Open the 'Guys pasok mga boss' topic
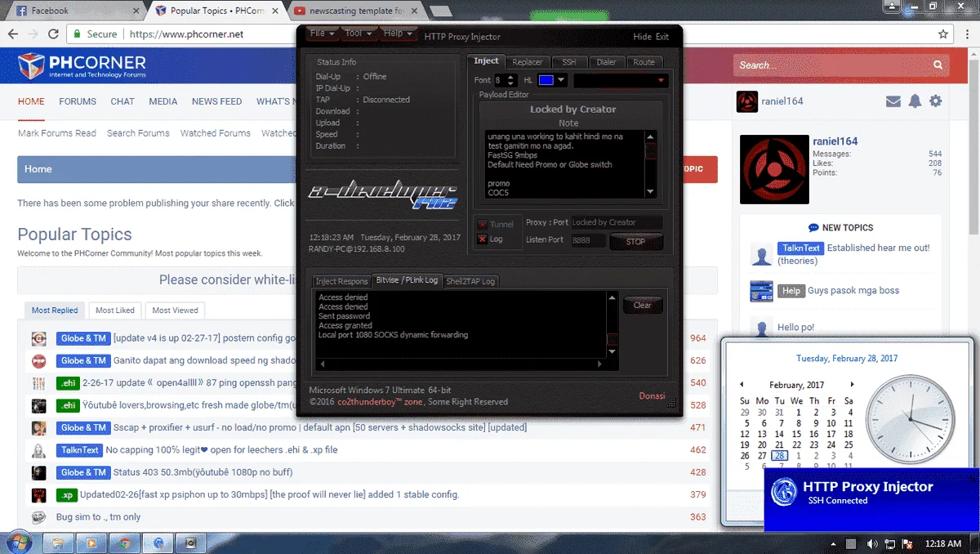This screenshot has width=980, height=554. 853,290
